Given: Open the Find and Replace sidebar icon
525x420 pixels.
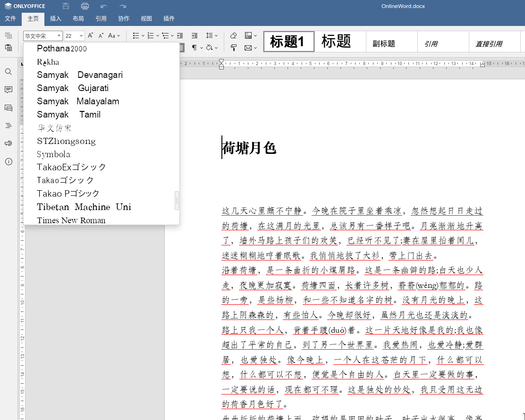Looking at the screenshot, I should [x=8, y=72].
